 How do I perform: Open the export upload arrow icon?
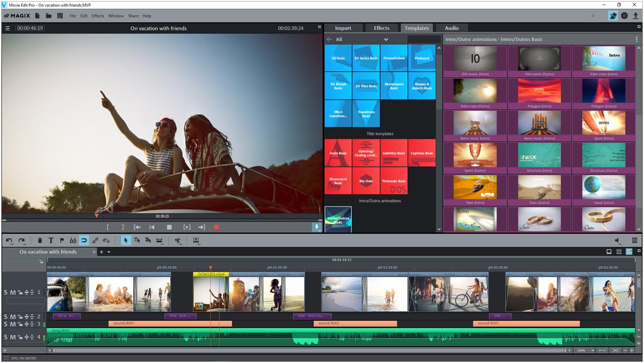coord(635,16)
